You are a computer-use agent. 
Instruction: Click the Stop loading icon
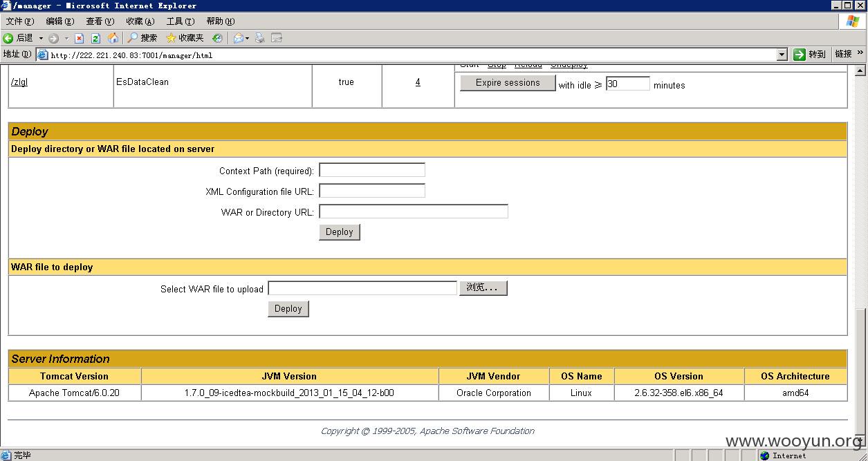80,38
